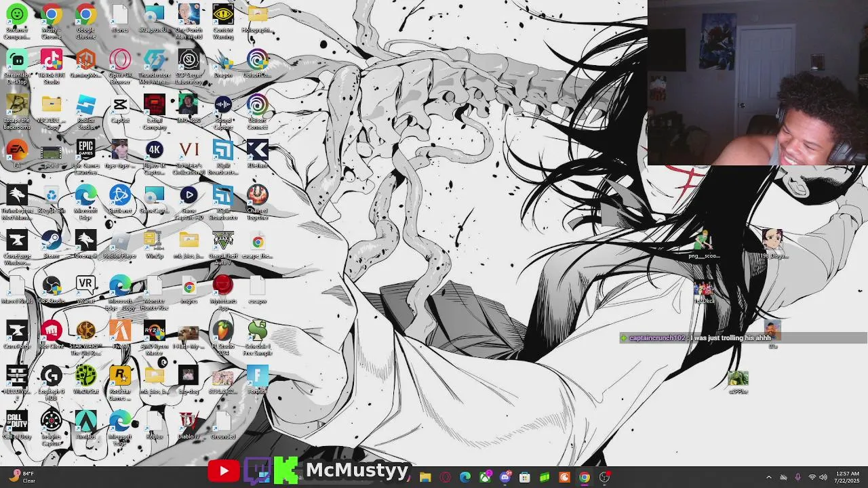Show hidden system tray icons

[769, 477]
